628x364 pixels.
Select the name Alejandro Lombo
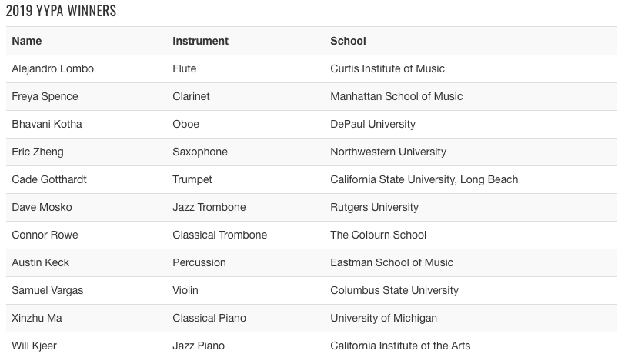click(52, 68)
